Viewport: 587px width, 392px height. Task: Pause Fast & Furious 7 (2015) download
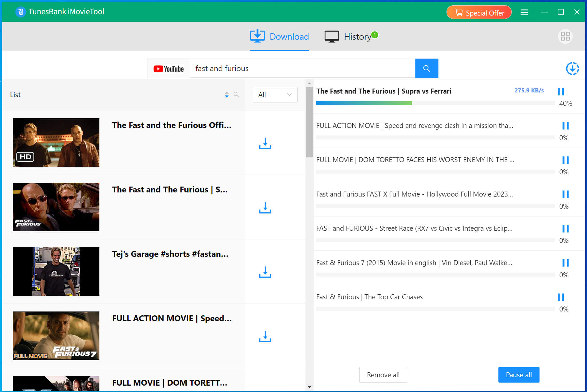click(x=565, y=263)
